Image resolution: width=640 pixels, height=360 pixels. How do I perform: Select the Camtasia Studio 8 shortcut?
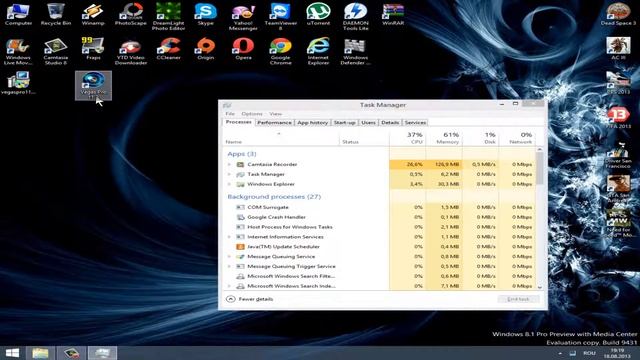click(56, 51)
